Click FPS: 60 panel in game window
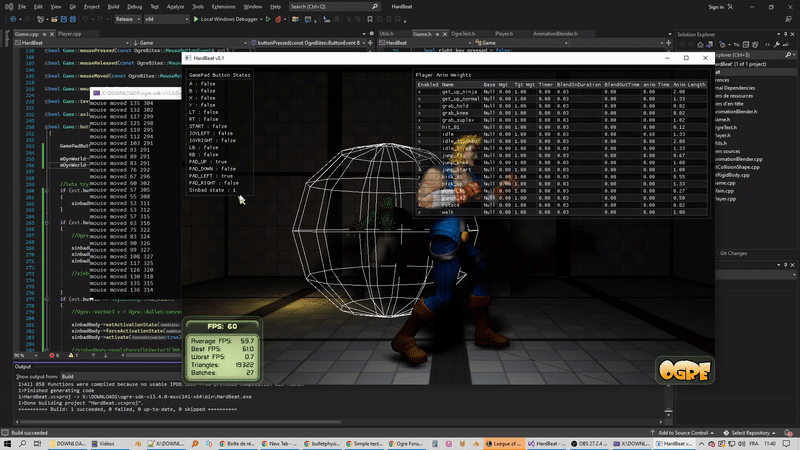This screenshot has height=450, width=800. point(222,327)
